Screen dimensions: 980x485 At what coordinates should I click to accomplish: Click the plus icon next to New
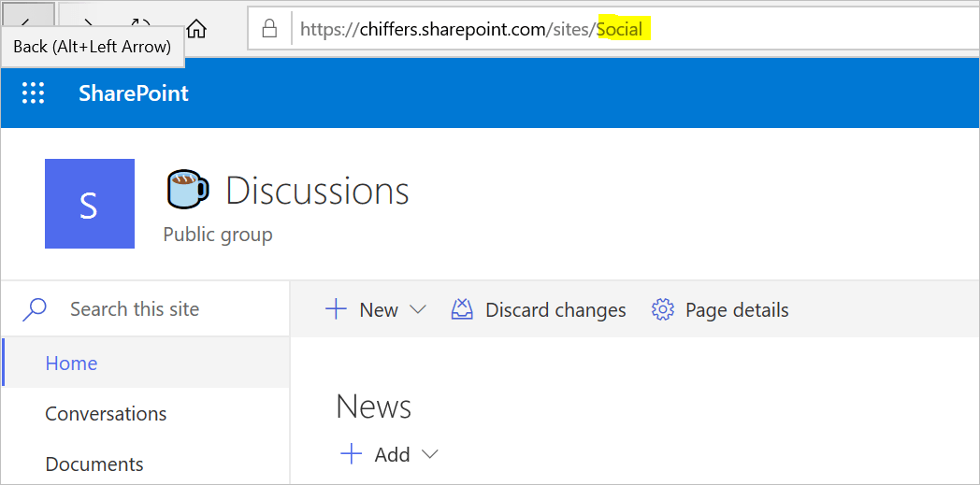pyautogui.click(x=337, y=309)
